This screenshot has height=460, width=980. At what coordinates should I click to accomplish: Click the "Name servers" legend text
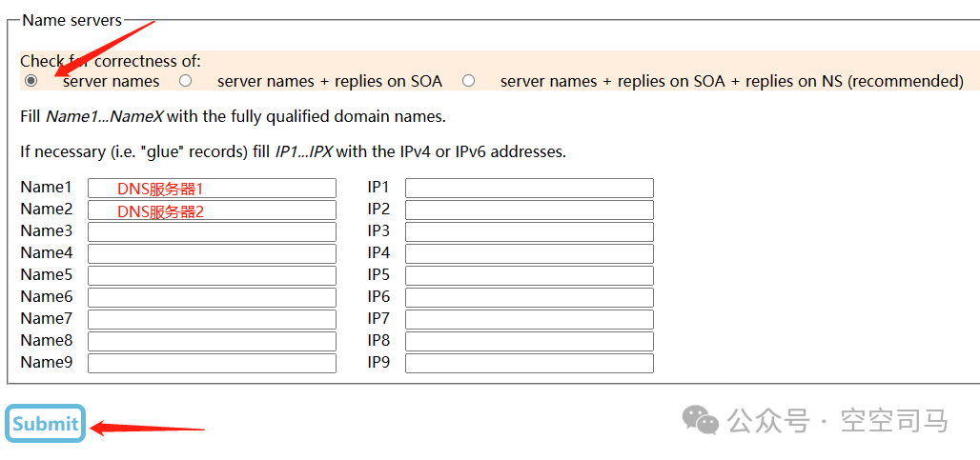click(x=71, y=20)
